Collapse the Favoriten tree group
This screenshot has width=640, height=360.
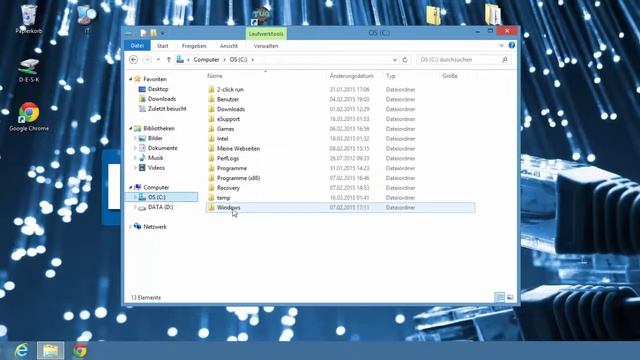(x=131, y=79)
